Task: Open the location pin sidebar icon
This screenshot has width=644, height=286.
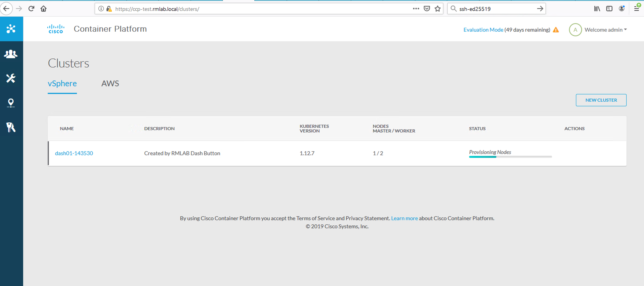Action: [11, 103]
